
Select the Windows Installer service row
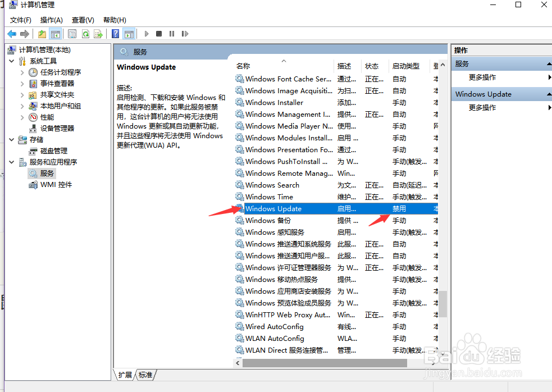pyautogui.click(x=336, y=102)
